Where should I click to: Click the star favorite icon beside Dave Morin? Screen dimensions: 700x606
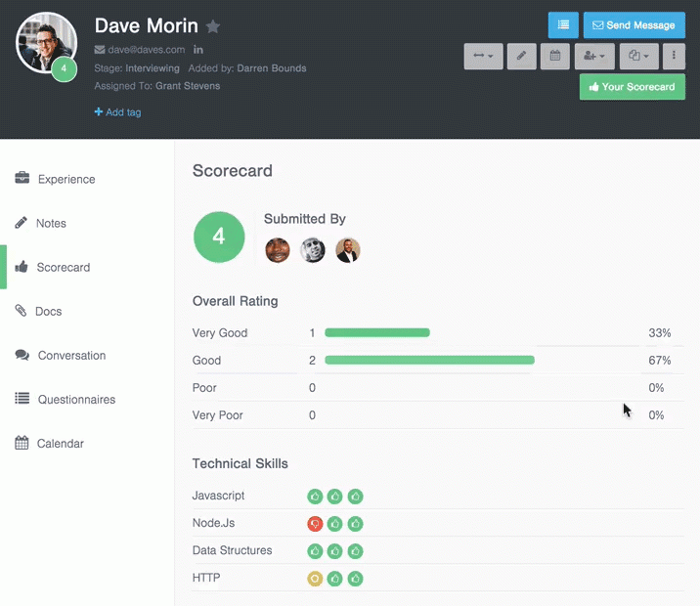pos(213,26)
